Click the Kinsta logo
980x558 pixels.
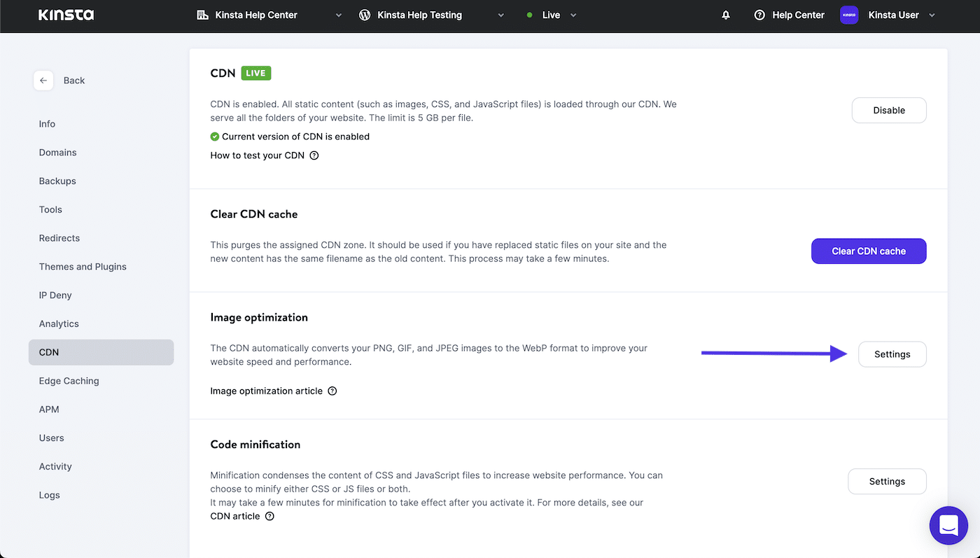pyautogui.click(x=66, y=15)
